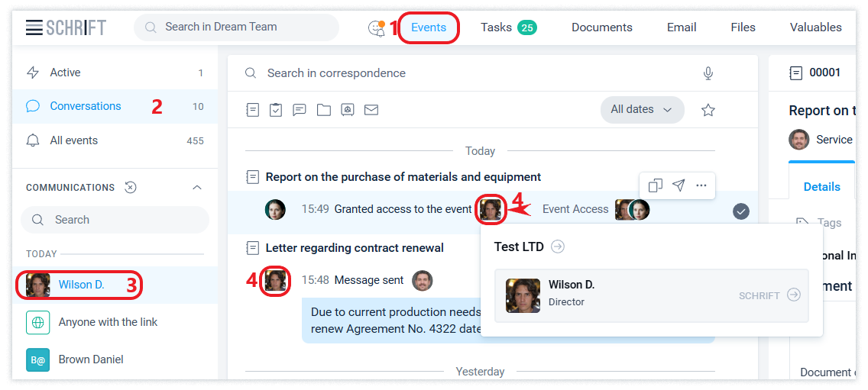Screen dimensions: 868x390
Task: Click the copy icon in event toolbar
Action: pos(655,185)
